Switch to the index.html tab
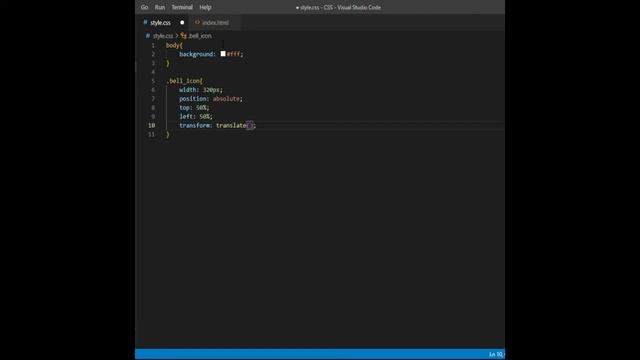The image size is (640, 360). point(216,22)
